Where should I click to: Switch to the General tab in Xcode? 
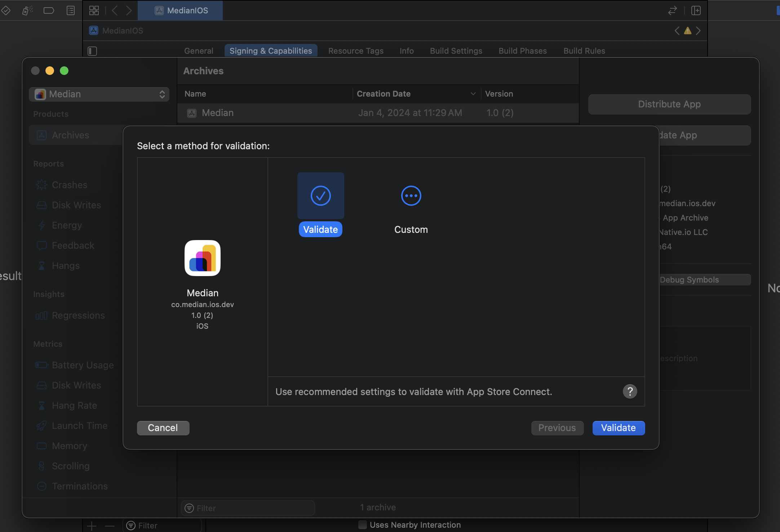point(199,51)
